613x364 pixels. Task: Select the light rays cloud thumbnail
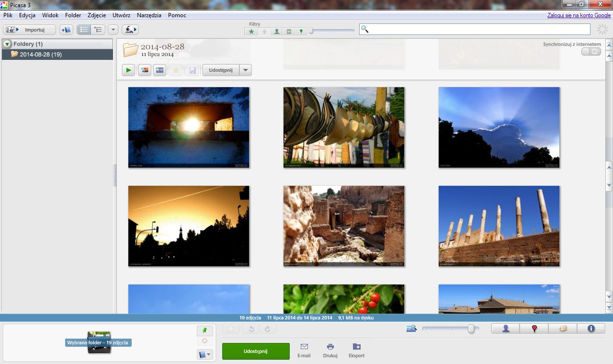click(499, 127)
